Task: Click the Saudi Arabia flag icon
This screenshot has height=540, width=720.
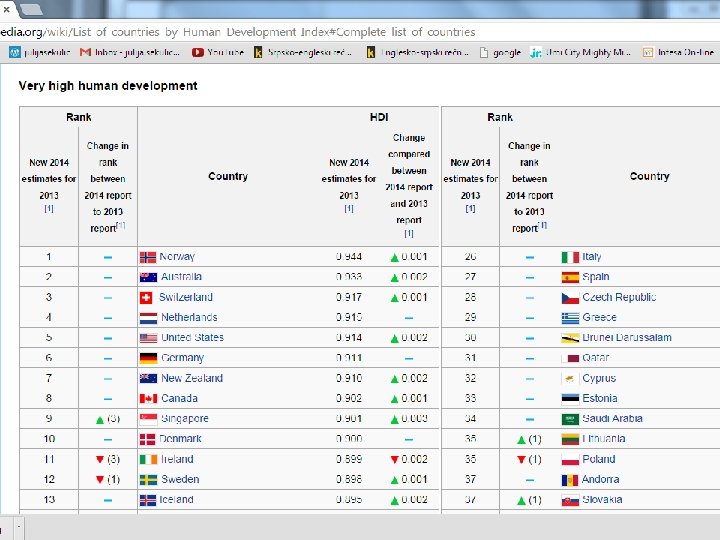Action: (570, 419)
